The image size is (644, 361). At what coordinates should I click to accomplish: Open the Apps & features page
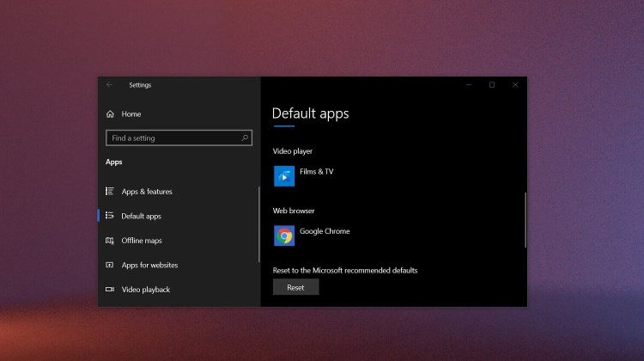[x=146, y=191]
